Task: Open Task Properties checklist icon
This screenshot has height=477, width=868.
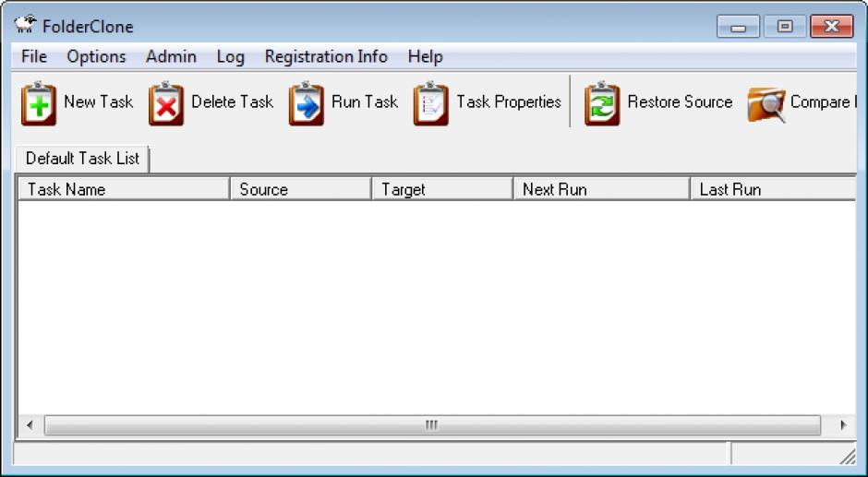Action: [431, 103]
